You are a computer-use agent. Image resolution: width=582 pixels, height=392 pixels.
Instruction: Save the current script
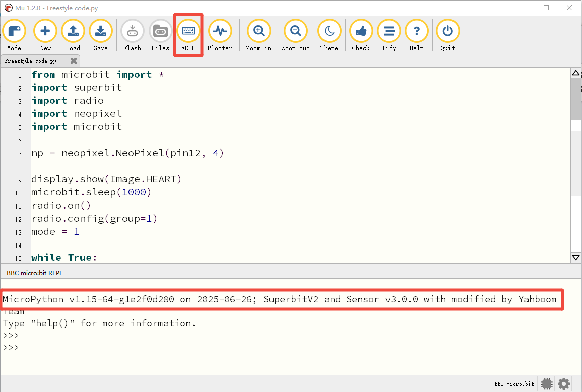coord(101,35)
